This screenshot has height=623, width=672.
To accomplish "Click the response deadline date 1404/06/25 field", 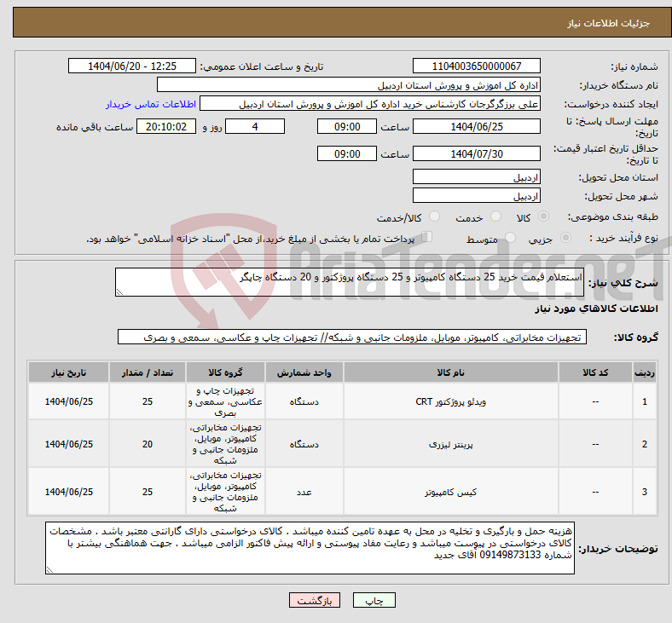I will coord(476,126).
